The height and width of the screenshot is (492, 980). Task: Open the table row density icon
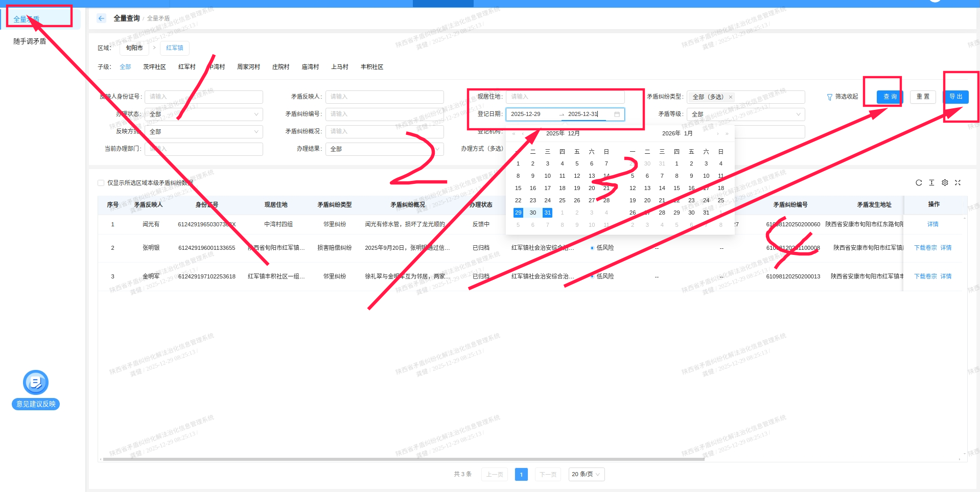(931, 183)
